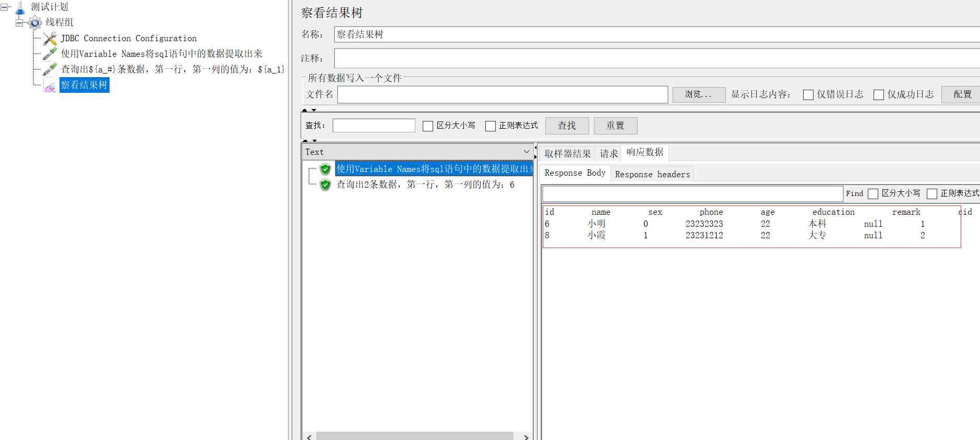Click the 文件名 input field
Viewport: 980px width, 440px height.
coord(503,94)
